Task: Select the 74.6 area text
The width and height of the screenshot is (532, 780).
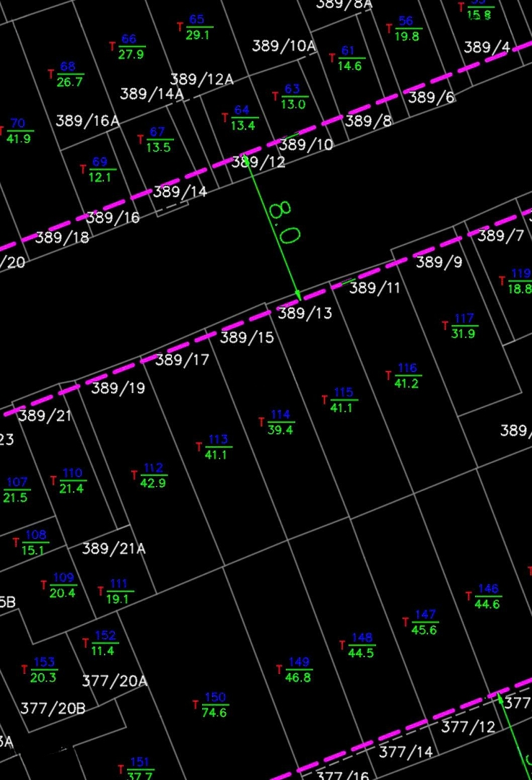Action: (214, 713)
